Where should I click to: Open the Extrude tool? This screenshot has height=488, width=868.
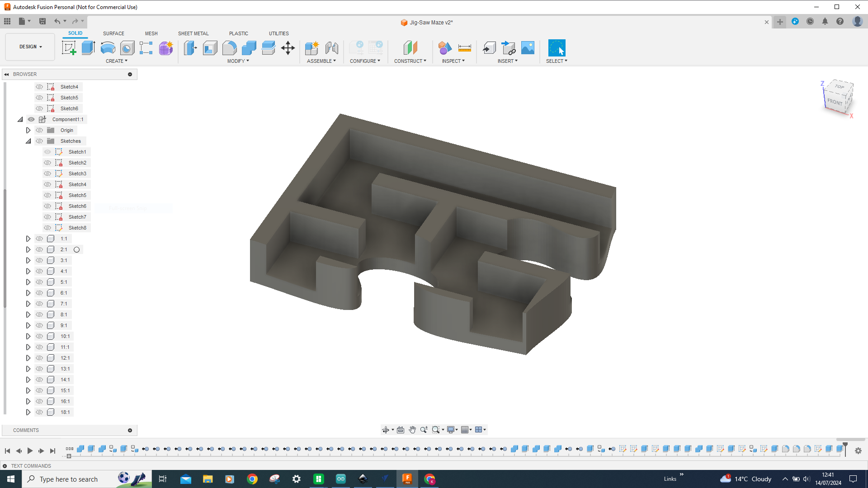(88, 47)
